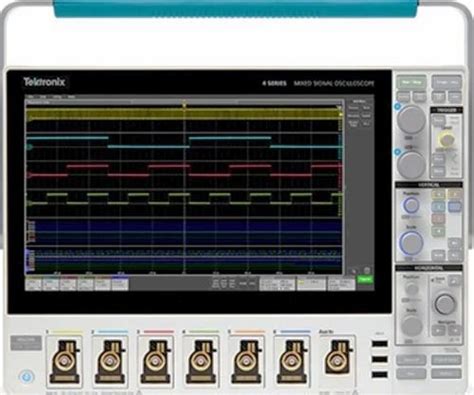Toggle the High Res front-panel button

(x=439, y=97)
